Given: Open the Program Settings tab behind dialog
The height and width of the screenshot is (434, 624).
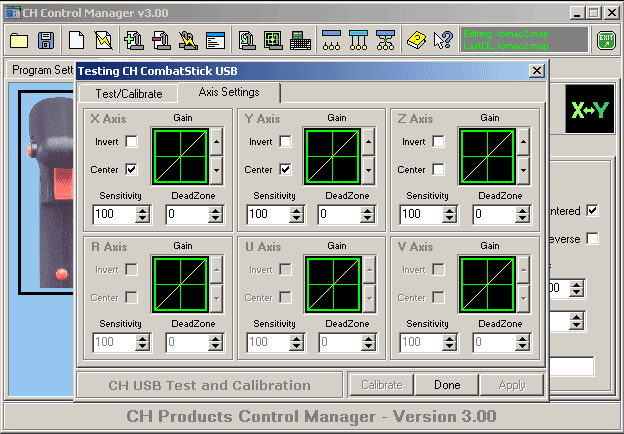Looking at the screenshot, I should 42,70.
